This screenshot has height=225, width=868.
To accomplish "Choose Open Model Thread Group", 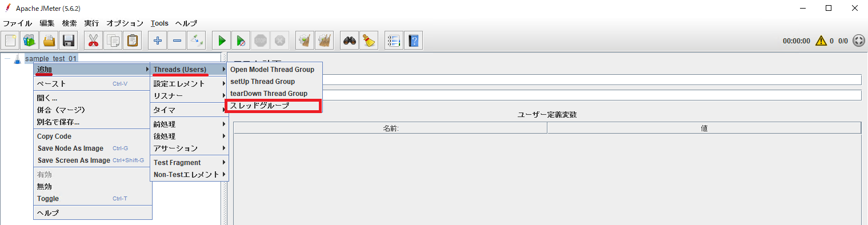I will pyautogui.click(x=274, y=69).
